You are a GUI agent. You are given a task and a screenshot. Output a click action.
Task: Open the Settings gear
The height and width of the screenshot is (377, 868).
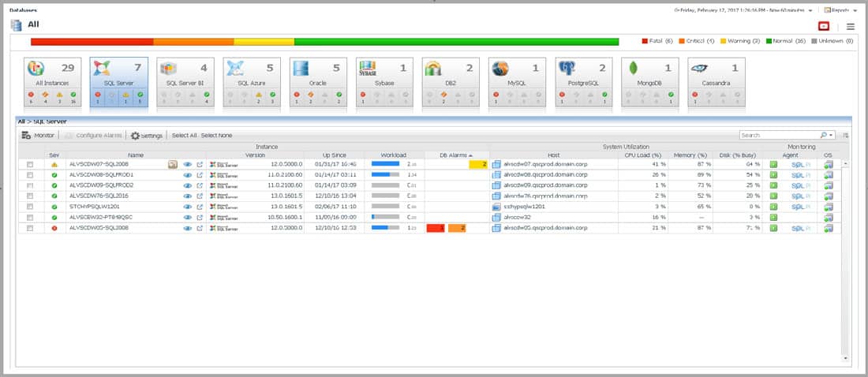click(x=147, y=136)
